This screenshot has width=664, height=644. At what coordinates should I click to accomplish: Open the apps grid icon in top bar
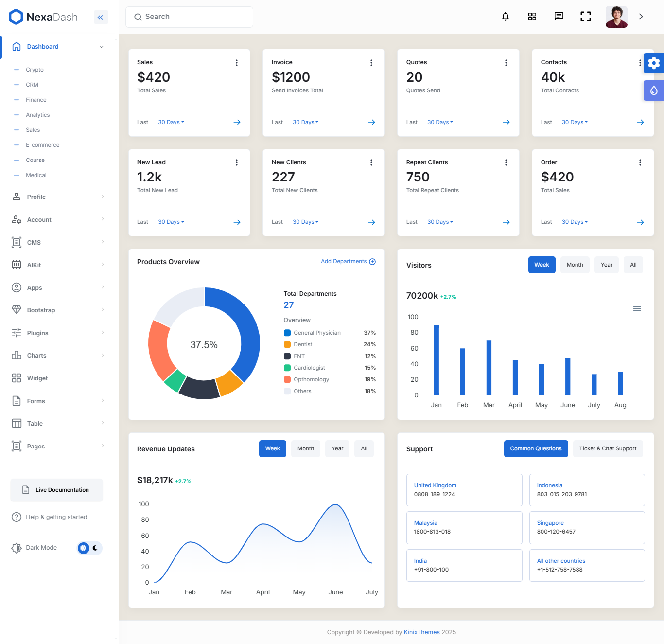[x=532, y=17]
